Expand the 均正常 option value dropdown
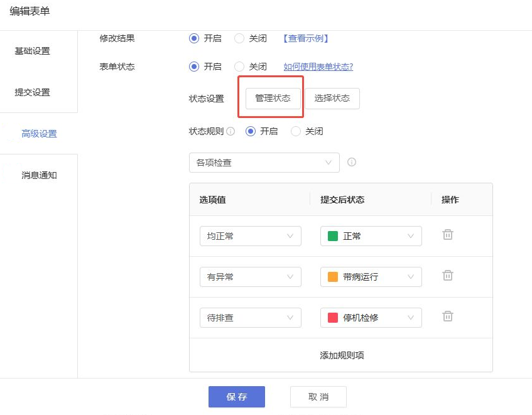Screen dimensions: 532x415 coord(251,236)
